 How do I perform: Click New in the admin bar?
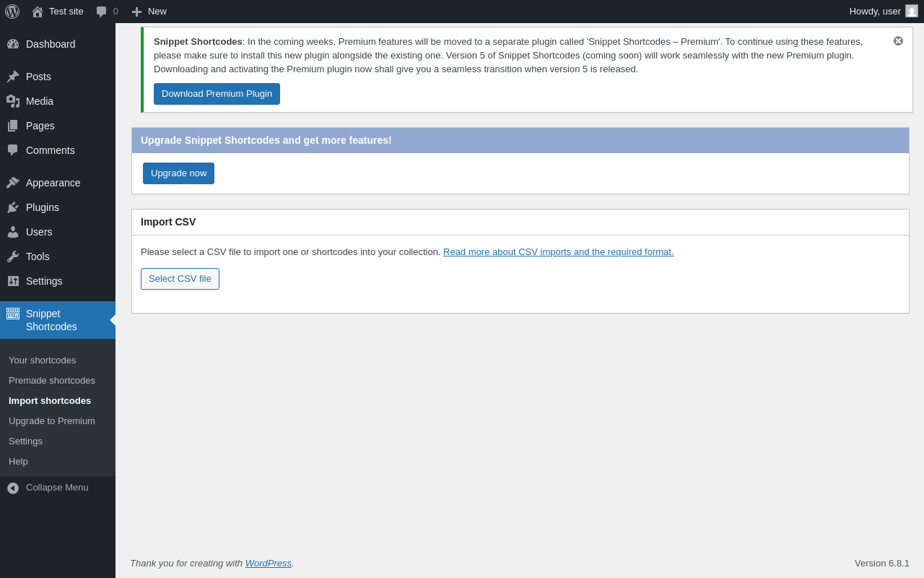(157, 12)
